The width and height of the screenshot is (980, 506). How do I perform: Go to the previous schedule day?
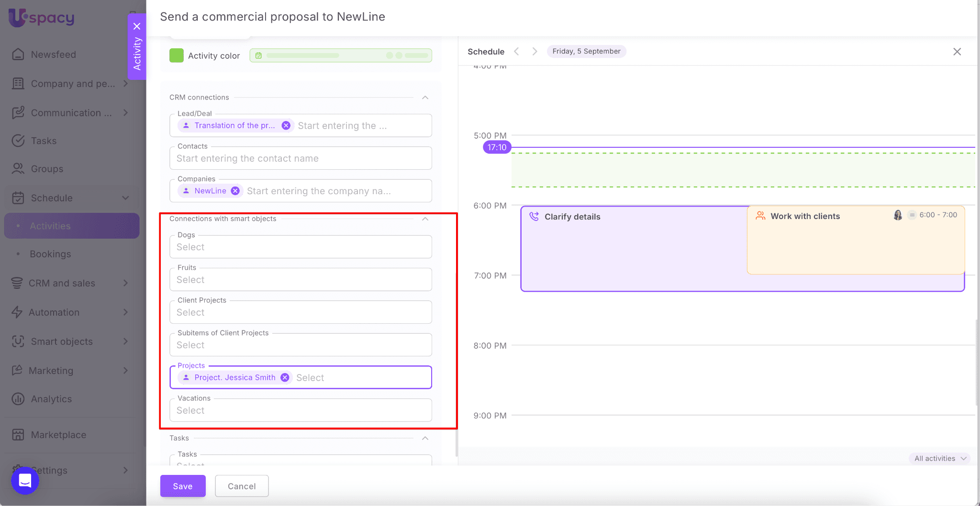(x=517, y=52)
